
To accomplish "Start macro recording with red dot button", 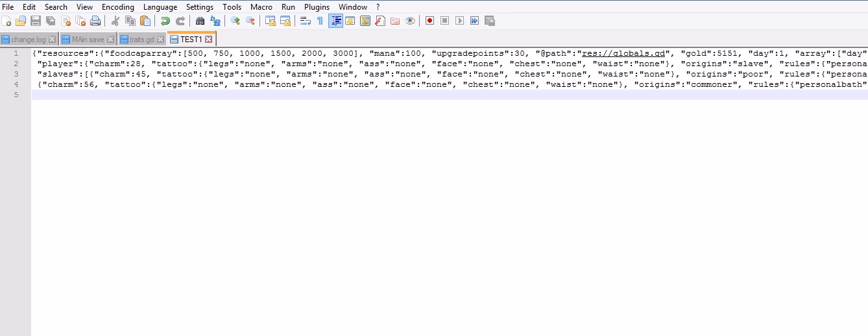I will (x=429, y=21).
